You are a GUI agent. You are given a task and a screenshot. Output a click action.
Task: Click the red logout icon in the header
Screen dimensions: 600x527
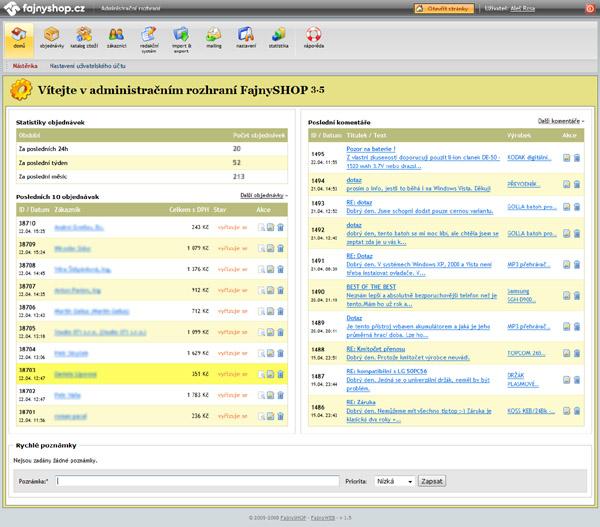click(590, 8)
